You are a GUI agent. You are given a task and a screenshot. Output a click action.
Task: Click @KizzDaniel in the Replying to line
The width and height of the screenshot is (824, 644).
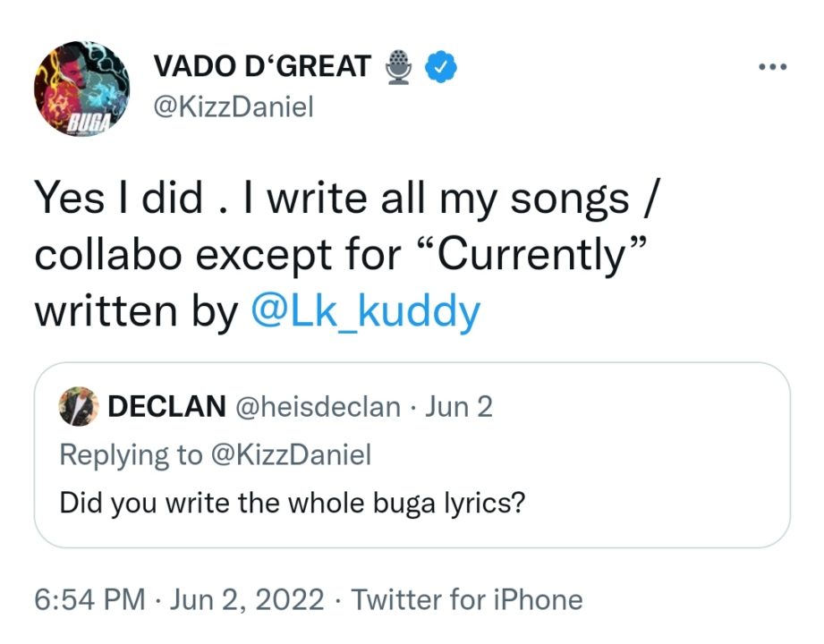(x=290, y=454)
